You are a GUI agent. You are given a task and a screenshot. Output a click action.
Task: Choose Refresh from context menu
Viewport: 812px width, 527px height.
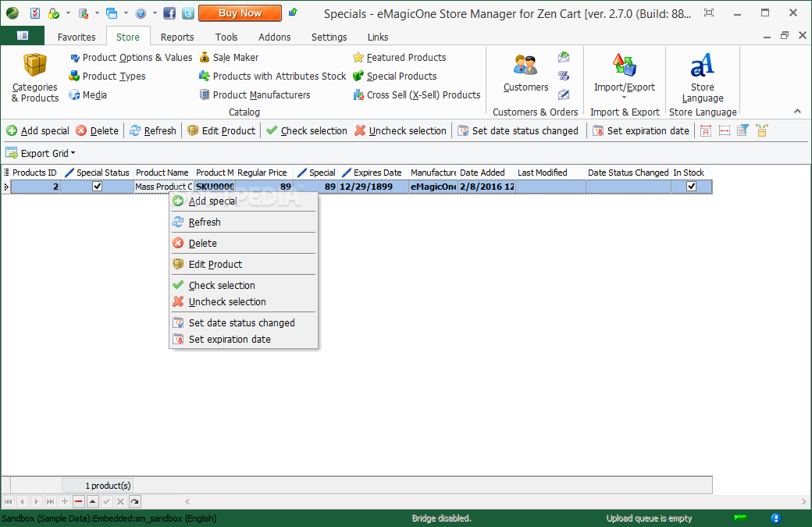244,222
